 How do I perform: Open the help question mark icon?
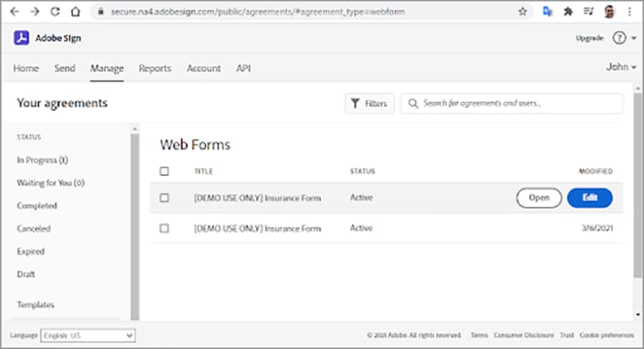(x=619, y=38)
